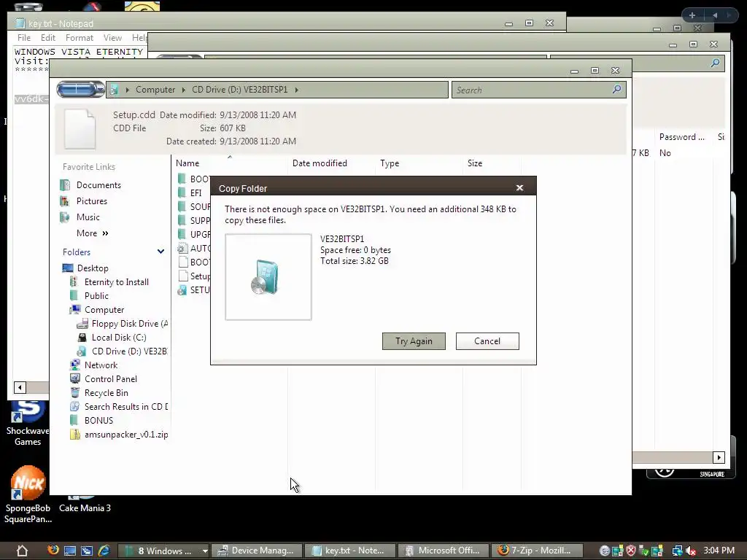747x560 pixels.
Task: Select Computer in folder tree
Action: coord(104,309)
